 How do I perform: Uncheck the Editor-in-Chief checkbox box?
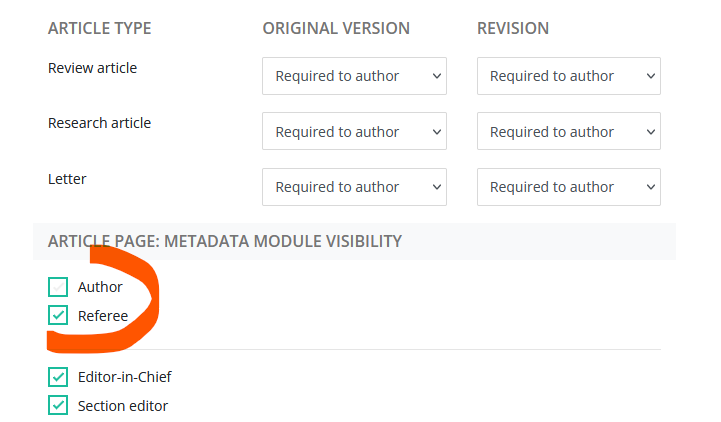[58, 377]
